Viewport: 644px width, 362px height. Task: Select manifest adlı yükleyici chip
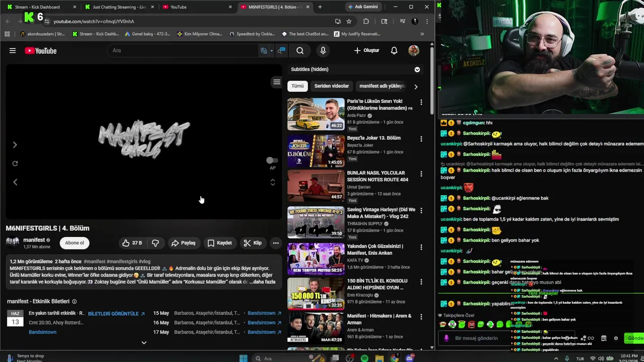point(382,86)
